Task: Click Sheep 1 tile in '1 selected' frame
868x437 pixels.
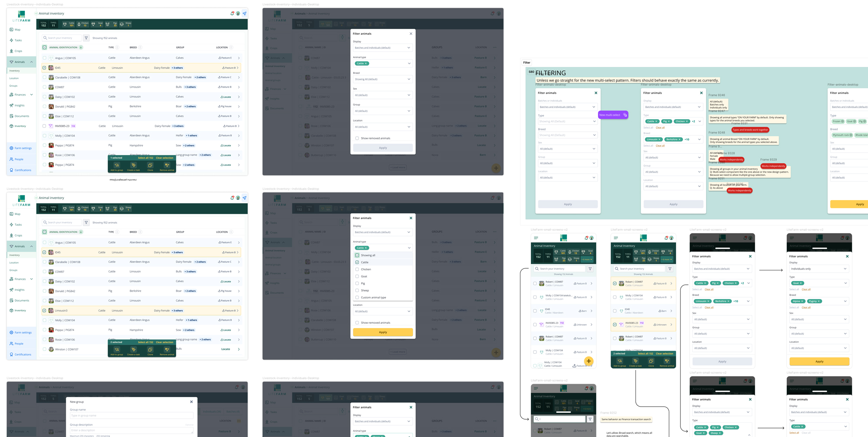Action: click(x=125, y=24)
